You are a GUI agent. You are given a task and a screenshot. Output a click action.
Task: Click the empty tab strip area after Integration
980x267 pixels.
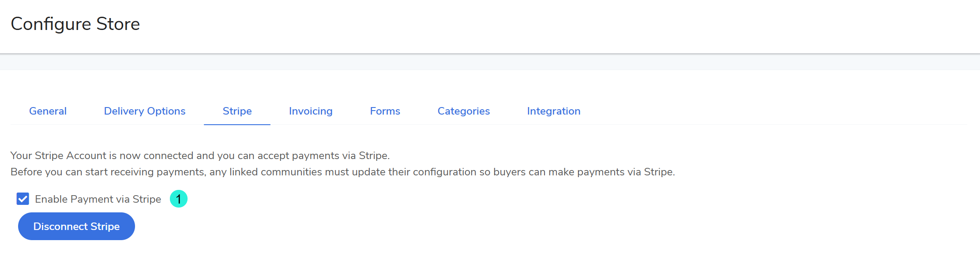click(x=772, y=111)
